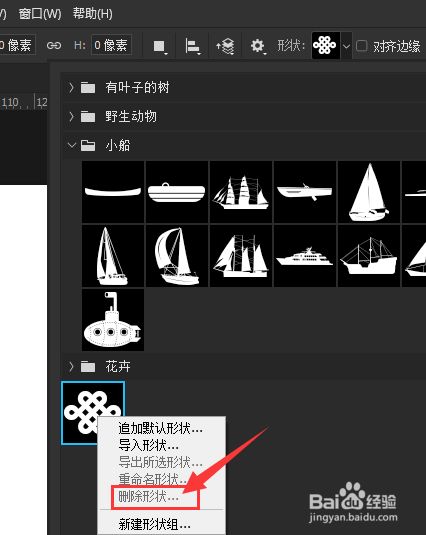Open the path arrangement layers icon
Screen dimensions: 426x535
[225, 46]
